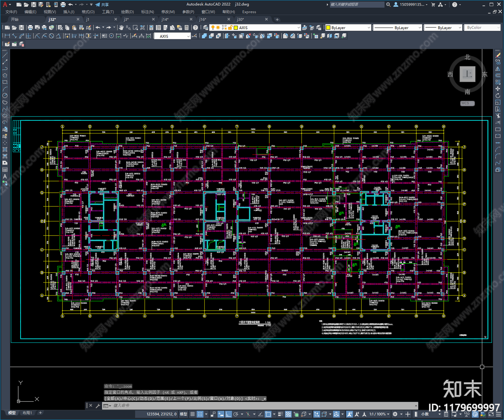The image size is (504, 420).
Task: Click the Rotate tool in Modify toolbar
Action: (x=498, y=95)
